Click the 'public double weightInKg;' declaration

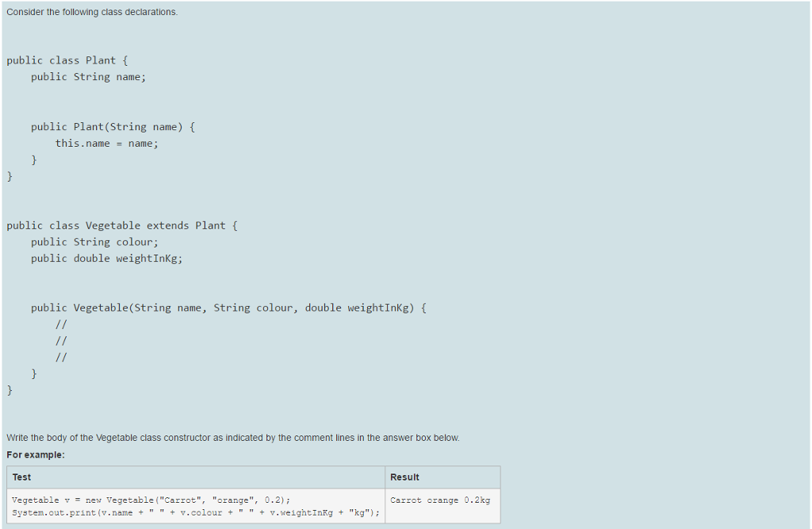point(106,258)
